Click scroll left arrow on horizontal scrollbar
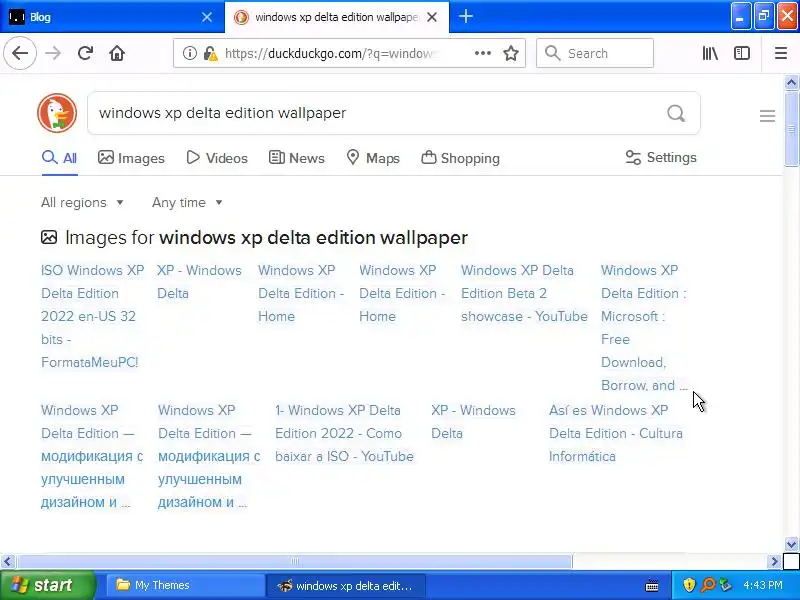 (x=7, y=561)
